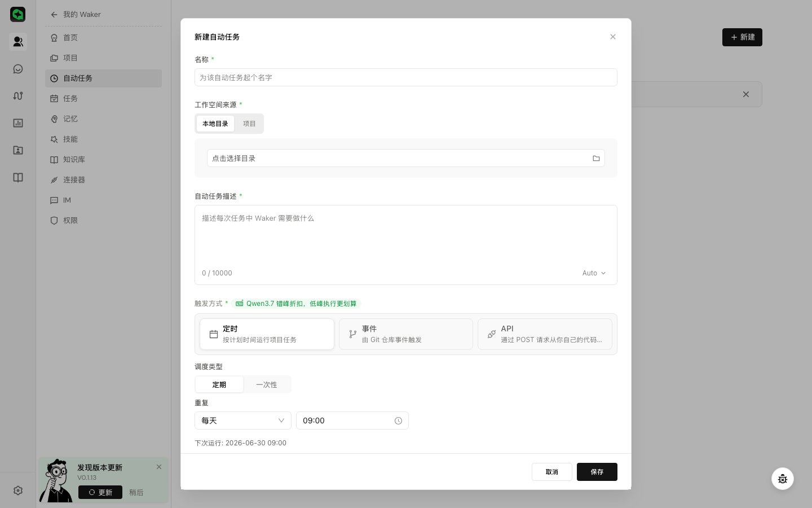The image size is (812, 508).
Task: Switch workspace source to 项目
Action: coord(249,124)
